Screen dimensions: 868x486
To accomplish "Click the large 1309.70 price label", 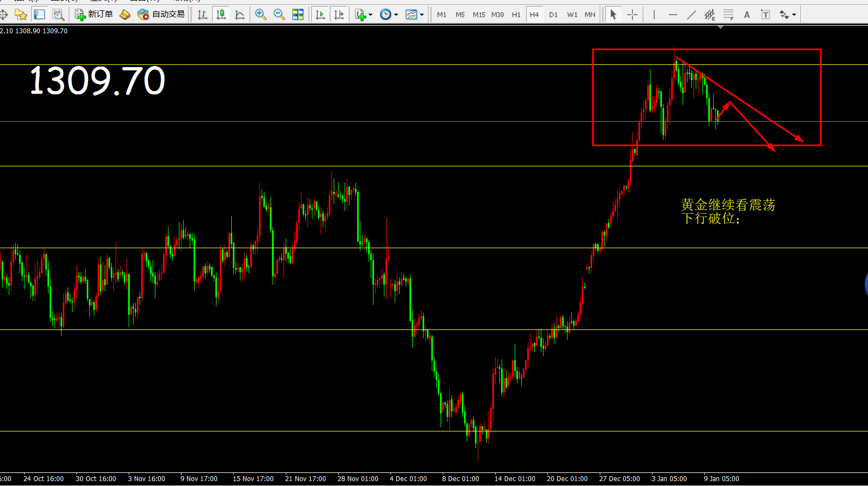I will (x=97, y=81).
